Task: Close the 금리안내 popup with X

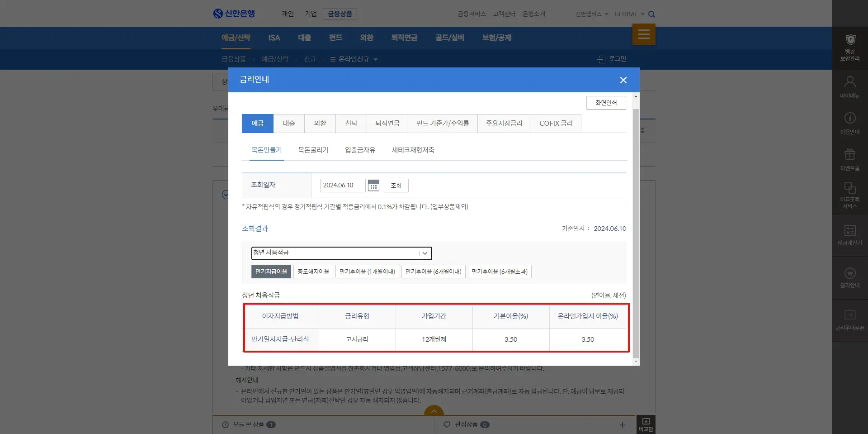Action: coord(623,80)
